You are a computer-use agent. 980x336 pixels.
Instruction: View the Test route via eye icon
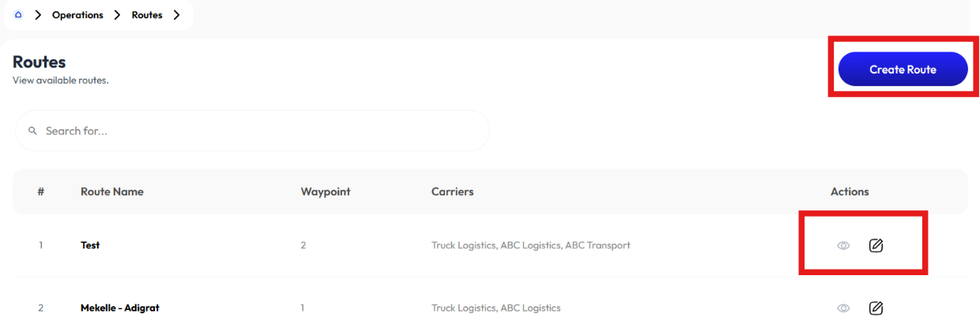coord(843,246)
